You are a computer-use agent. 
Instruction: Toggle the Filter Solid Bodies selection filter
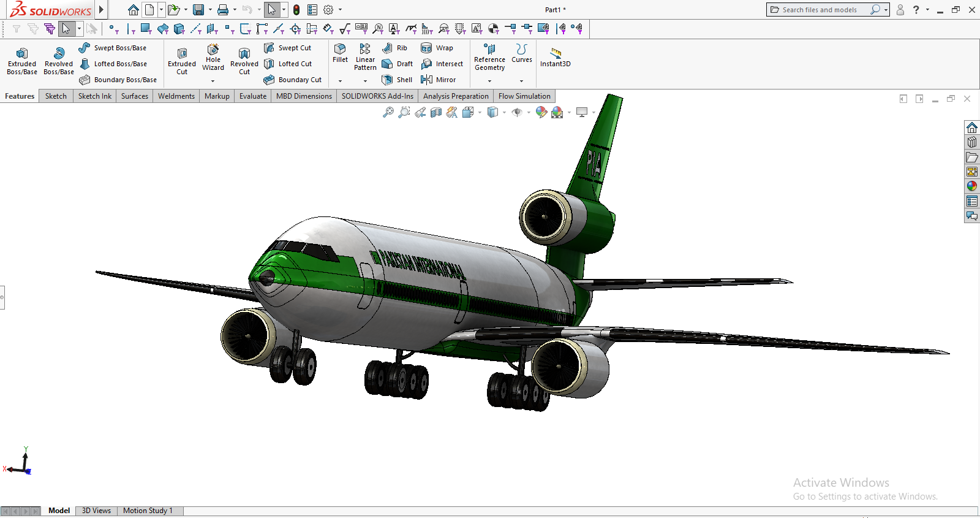pyautogui.click(x=179, y=28)
